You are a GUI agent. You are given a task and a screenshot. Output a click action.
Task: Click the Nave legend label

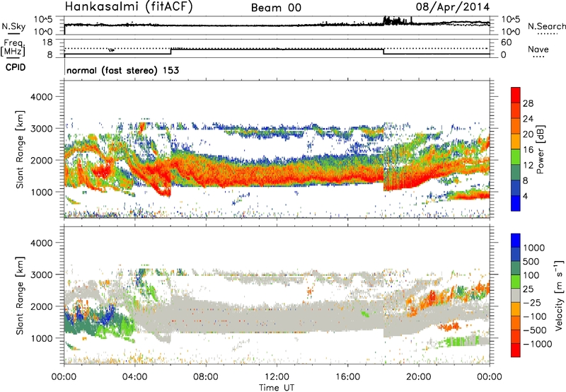point(538,50)
